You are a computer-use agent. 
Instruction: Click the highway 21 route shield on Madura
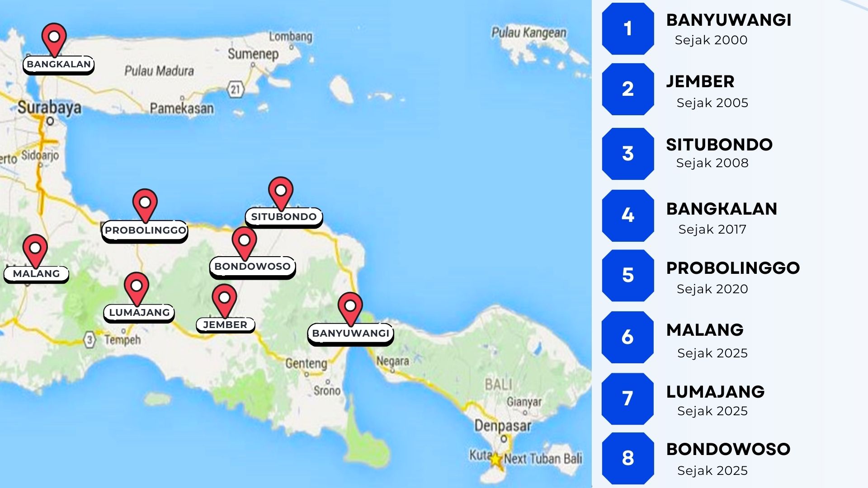pyautogui.click(x=236, y=89)
